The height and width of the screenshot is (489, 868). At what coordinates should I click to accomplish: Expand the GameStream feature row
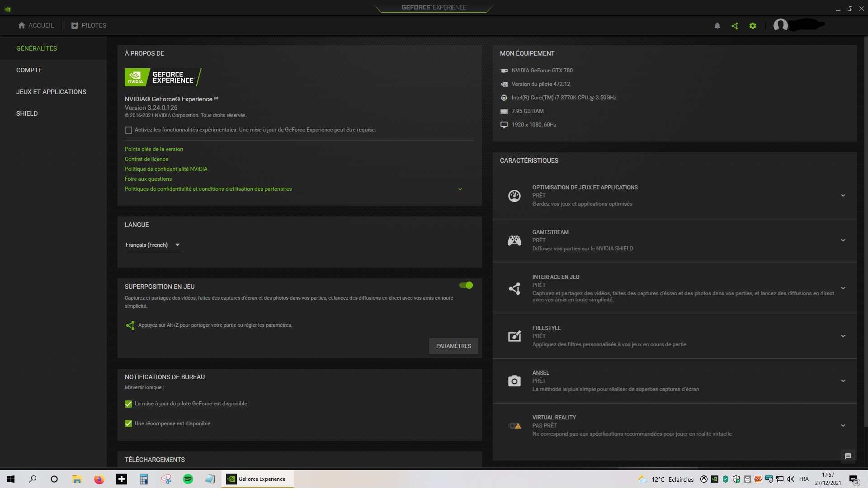(x=843, y=240)
